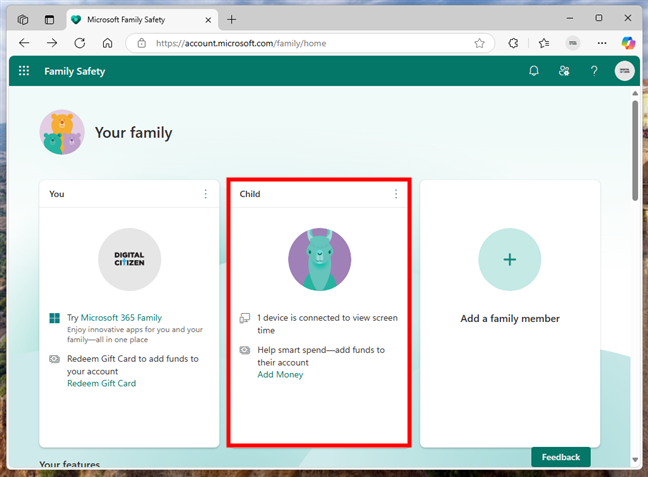This screenshot has height=477, width=648.
Task: Click the connected device screen time icon
Action: tap(245, 318)
